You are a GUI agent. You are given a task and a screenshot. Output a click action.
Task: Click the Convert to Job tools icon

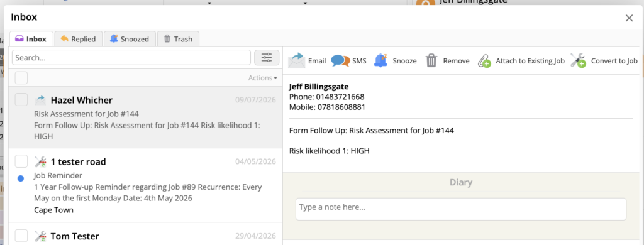(579, 61)
